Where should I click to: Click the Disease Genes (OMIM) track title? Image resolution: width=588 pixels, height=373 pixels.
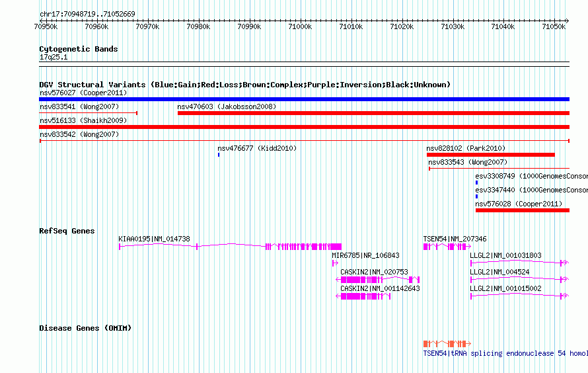pos(85,328)
